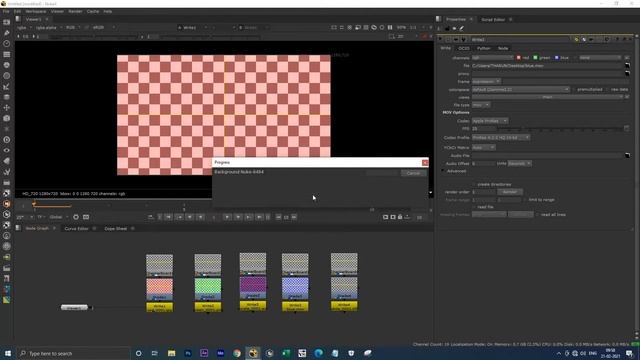Enable the premultiplied checkbox

[x=573, y=89]
